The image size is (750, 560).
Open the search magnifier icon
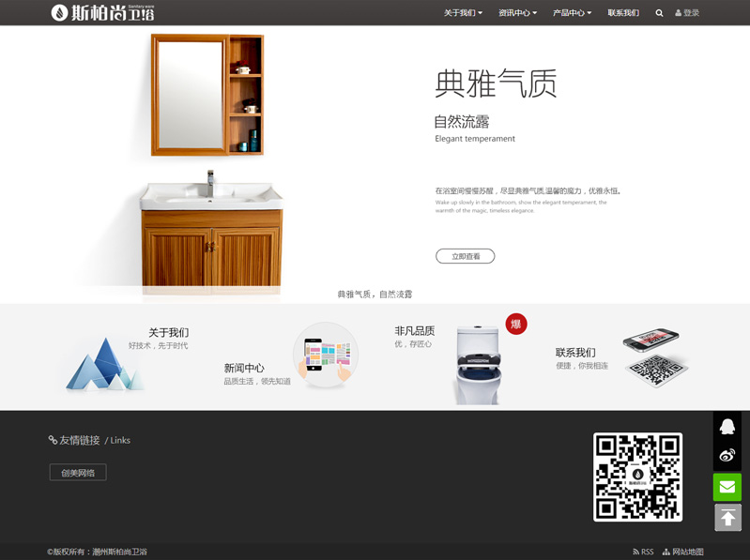click(659, 13)
